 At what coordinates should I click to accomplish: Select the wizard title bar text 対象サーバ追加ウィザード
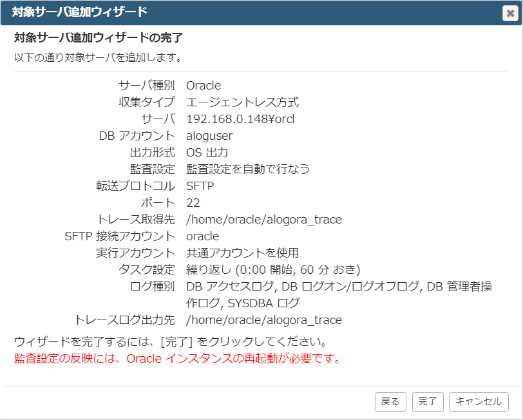click(79, 12)
